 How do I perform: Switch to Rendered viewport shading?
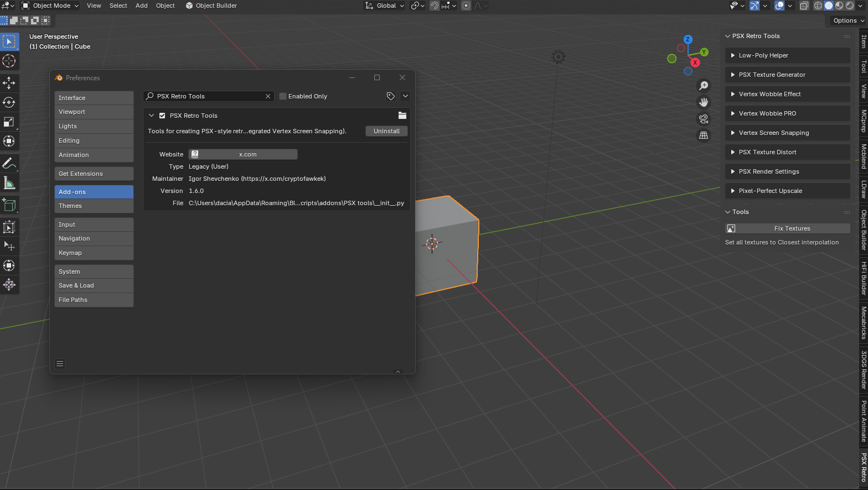850,6
